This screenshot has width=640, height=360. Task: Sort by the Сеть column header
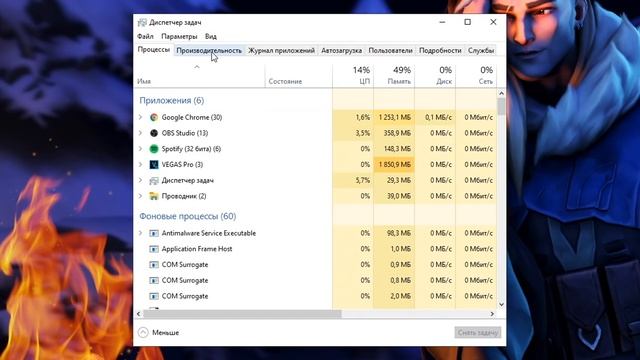coord(476,76)
